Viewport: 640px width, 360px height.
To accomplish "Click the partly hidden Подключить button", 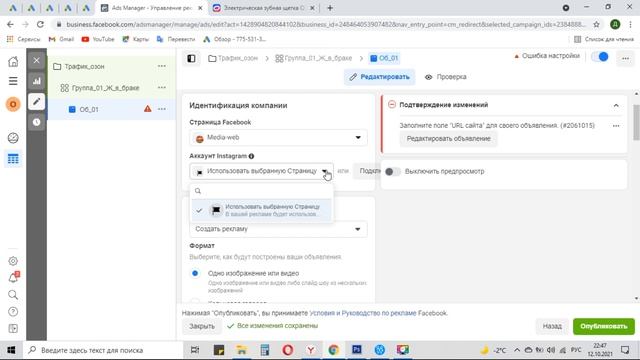I will (x=366, y=171).
